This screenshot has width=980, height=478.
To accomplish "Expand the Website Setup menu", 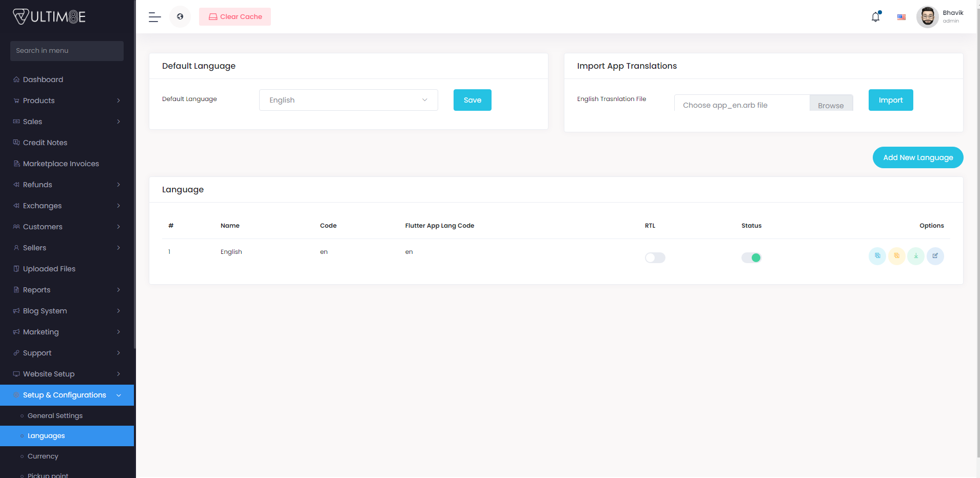I will pos(67,374).
